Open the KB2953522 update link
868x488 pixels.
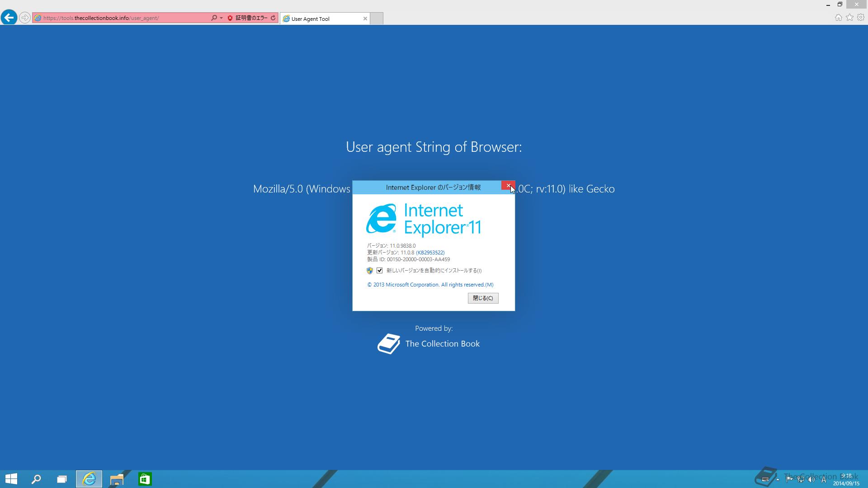click(430, 253)
